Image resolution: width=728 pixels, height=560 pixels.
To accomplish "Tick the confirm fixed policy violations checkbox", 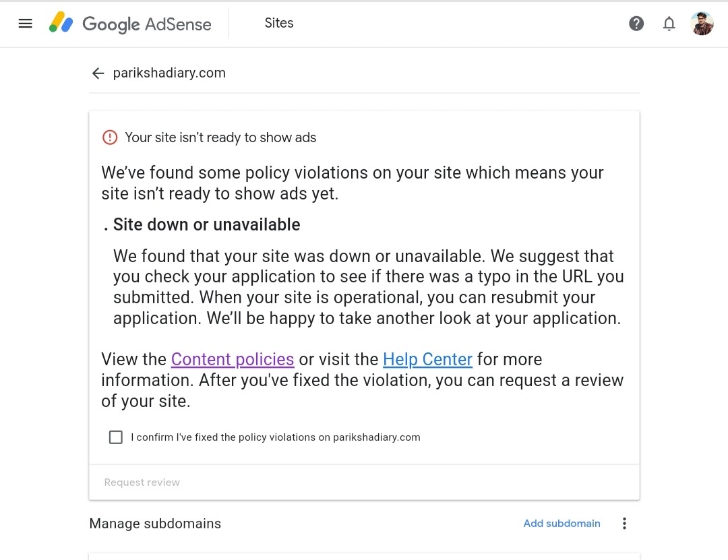I will pos(116,437).
